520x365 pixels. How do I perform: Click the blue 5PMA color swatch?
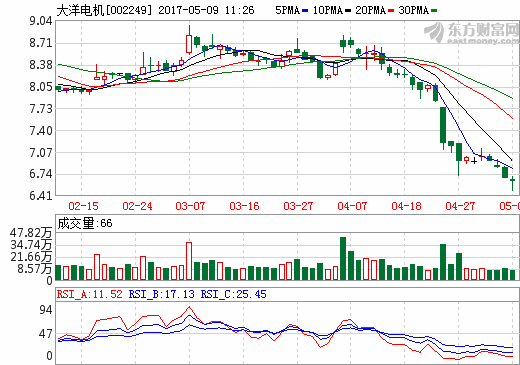point(305,11)
